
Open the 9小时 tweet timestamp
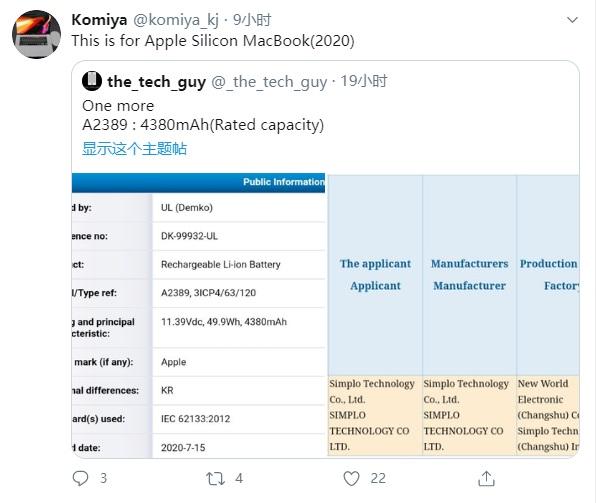coord(252,20)
